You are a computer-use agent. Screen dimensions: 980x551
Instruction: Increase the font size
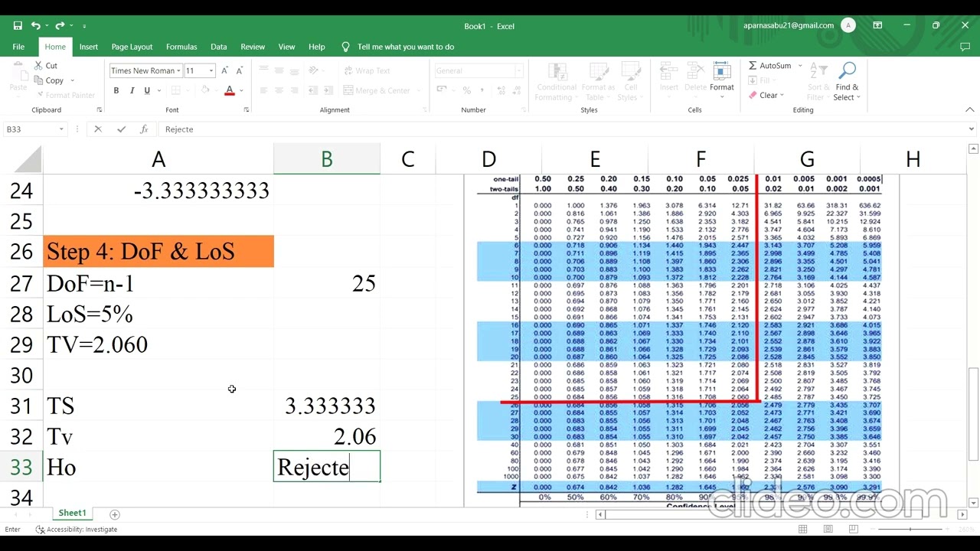tap(224, 70)
